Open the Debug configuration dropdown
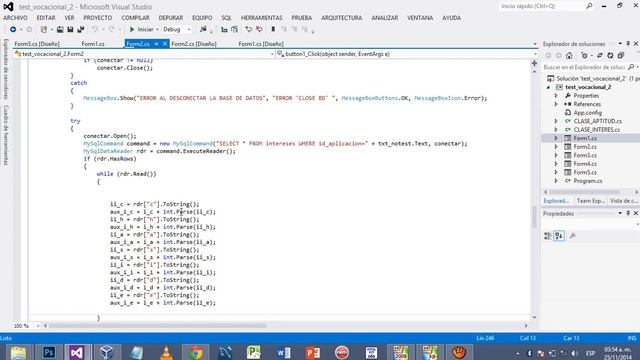 pyautogui.click(x=177, y=29)
